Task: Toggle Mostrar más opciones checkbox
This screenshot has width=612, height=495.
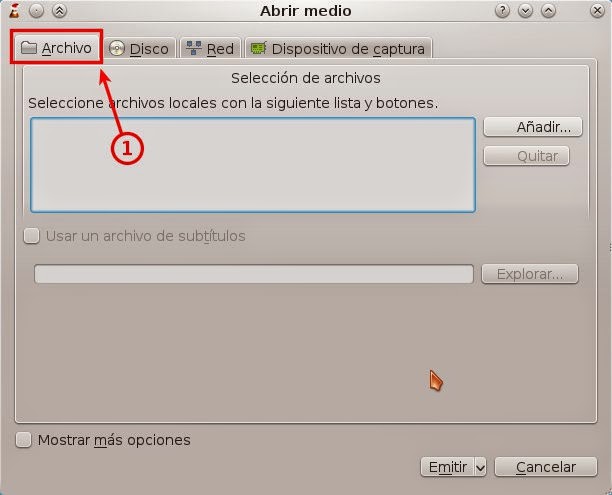Action: coord(23,440)
